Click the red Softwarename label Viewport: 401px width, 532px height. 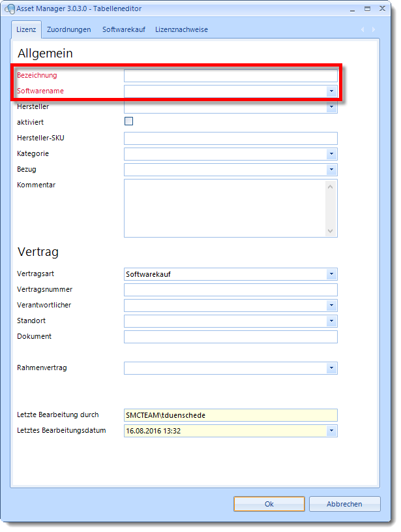pos(40,91)
